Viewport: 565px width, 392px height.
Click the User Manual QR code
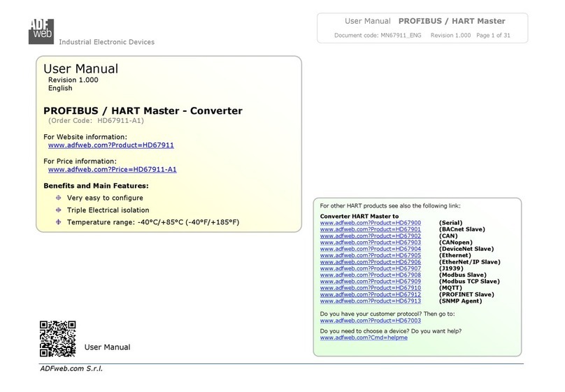(x=57, y=339)
